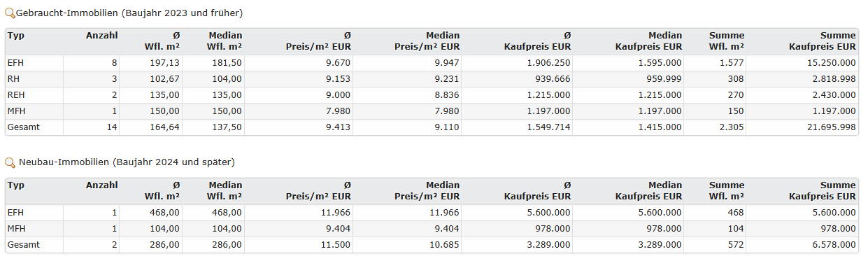
Task: Click Typ column header in Gebraucht table
Action: [15, 36]
